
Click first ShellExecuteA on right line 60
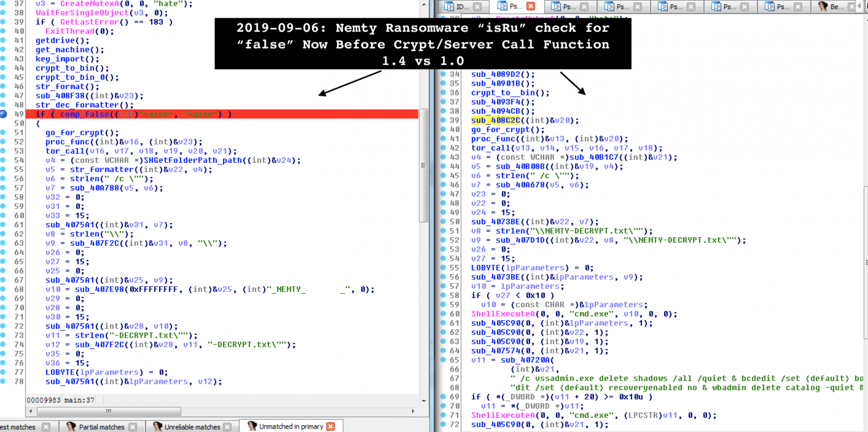coord(503,314)
